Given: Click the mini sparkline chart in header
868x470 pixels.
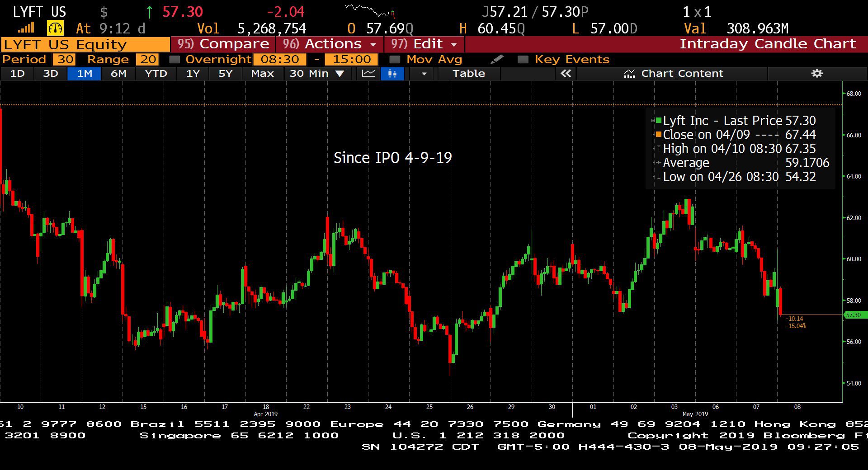Looking at the screenshot, I should (370, 11).
